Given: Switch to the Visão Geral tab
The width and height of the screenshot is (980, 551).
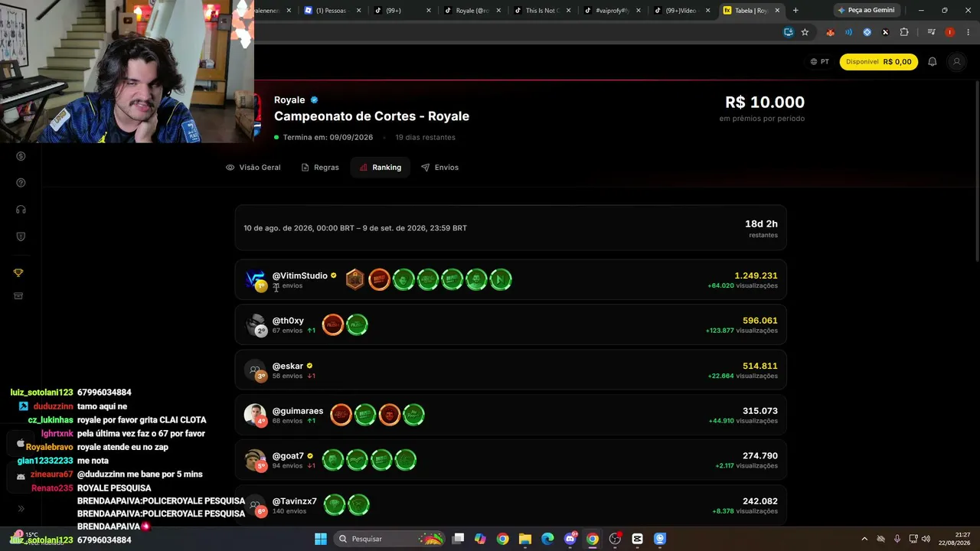Looking at the screenshot, I should [253, 168].
